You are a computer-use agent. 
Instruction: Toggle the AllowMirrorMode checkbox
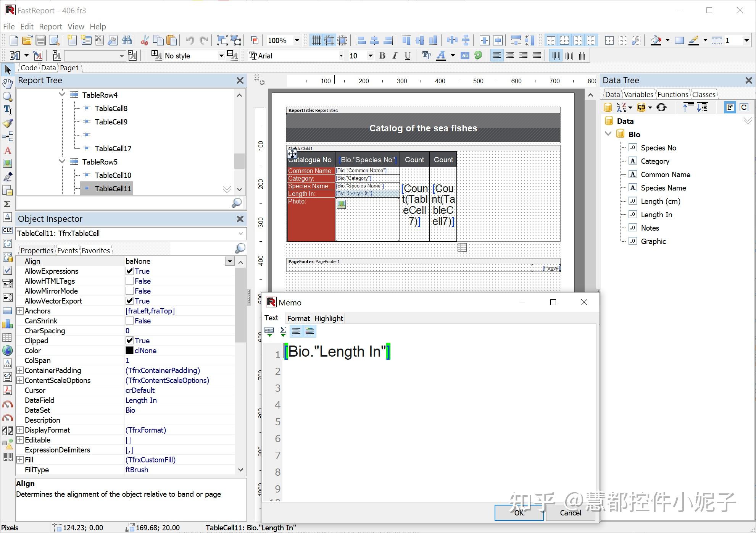129,291
